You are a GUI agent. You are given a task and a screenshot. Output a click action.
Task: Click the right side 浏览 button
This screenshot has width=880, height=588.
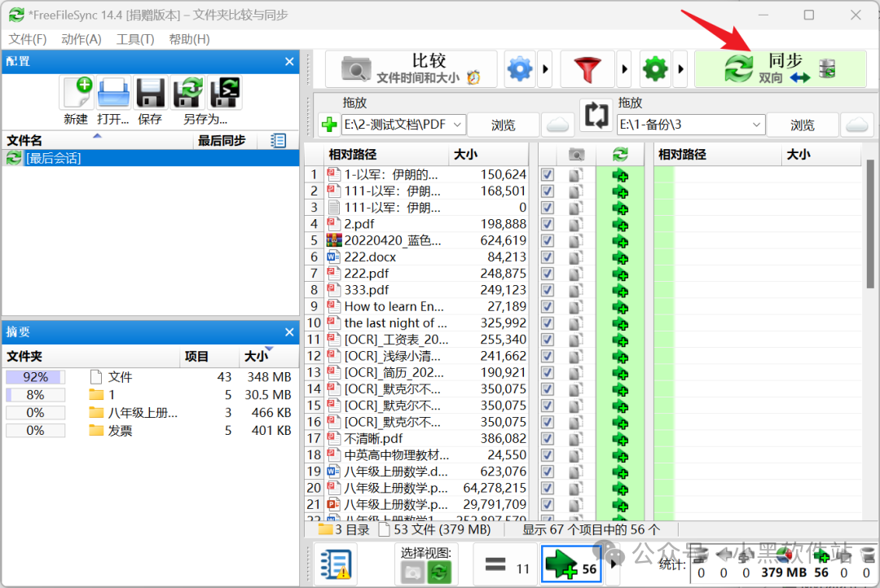point(802,125)
